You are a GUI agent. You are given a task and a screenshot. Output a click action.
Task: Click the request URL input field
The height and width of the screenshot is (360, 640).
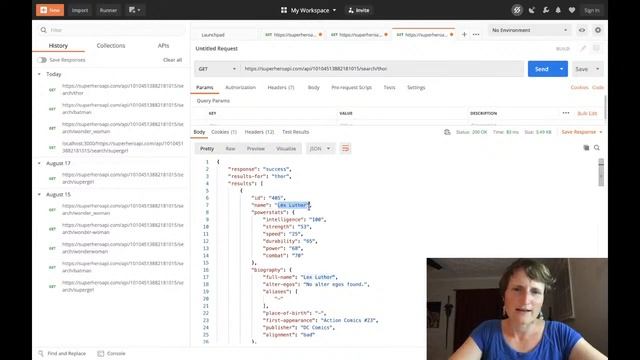click(x=382, y=69)
